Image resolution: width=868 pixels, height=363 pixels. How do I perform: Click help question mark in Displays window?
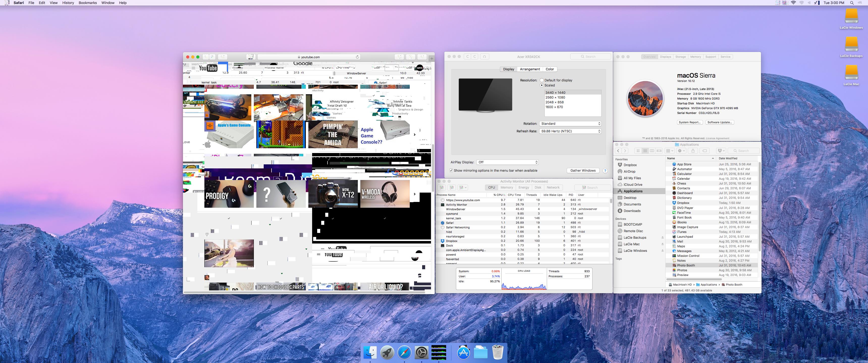point(605,171)
